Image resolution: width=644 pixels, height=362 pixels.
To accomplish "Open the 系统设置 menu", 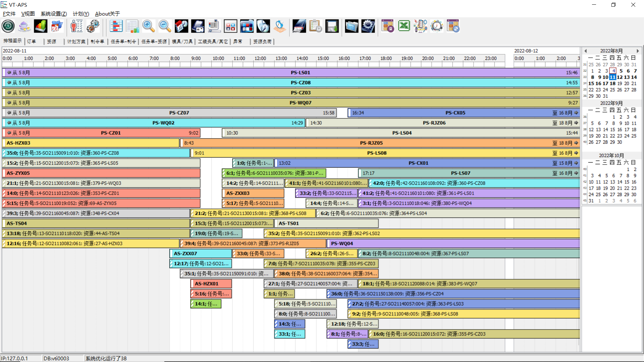I will [54, 14].
